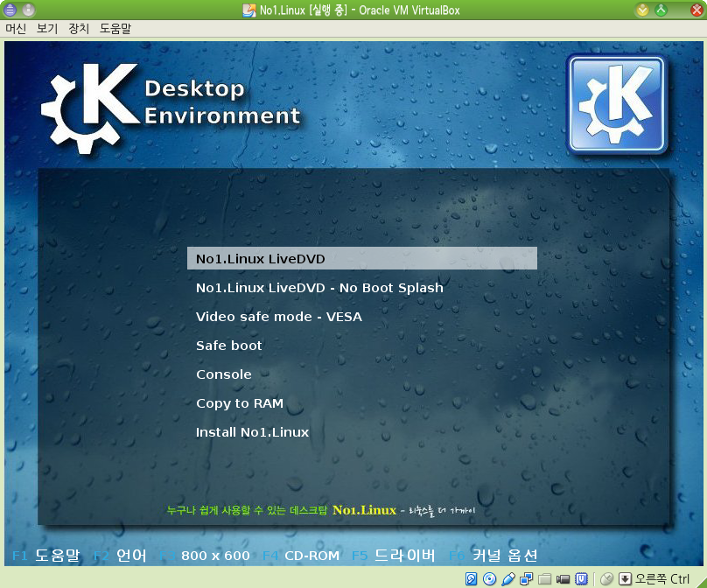Click the CPU virtualization chip icon
This screenshot has width=707, height=588.
581,578
